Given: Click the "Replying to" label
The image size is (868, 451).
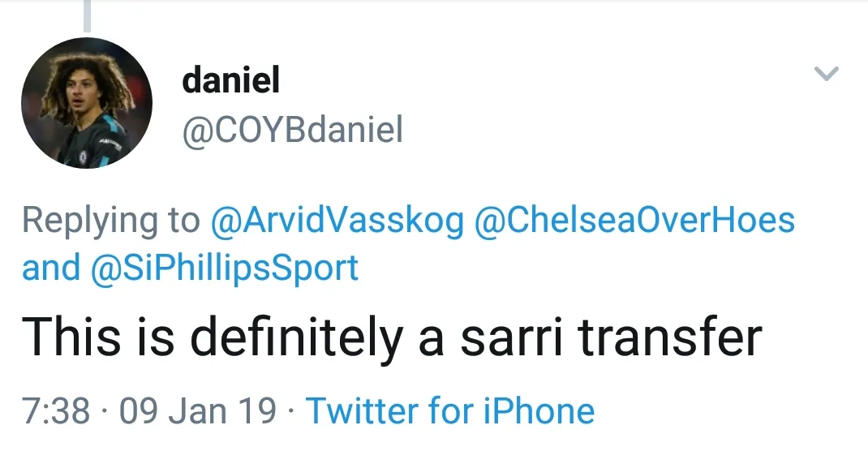Looking at the screenshot, I should pyautogui.click(x=111, y=220).
